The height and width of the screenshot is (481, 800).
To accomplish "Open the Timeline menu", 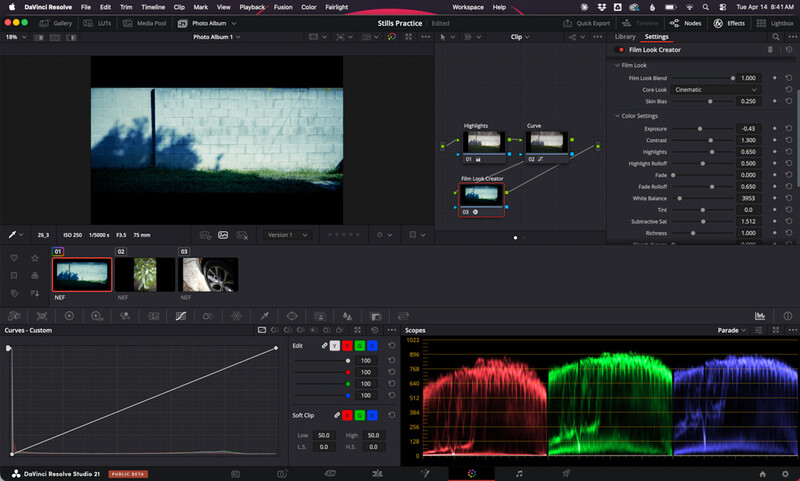I will point(153,7).
